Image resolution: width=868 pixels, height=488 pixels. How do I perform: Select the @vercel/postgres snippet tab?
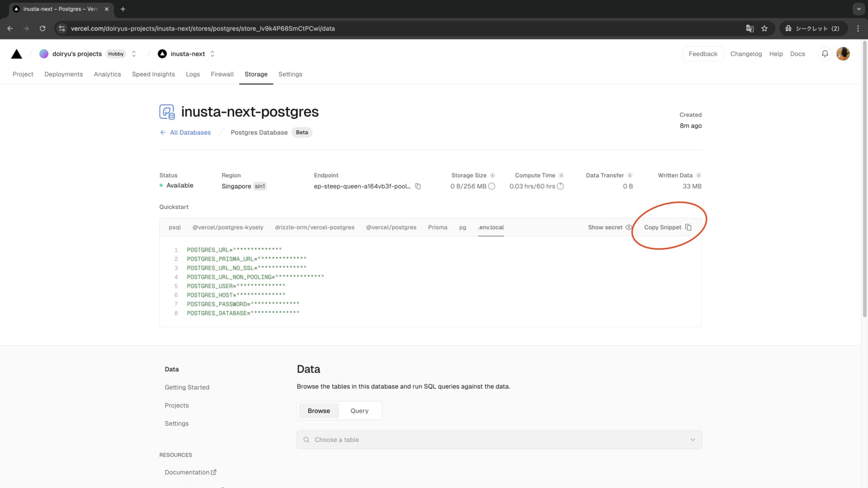point(391,227)
